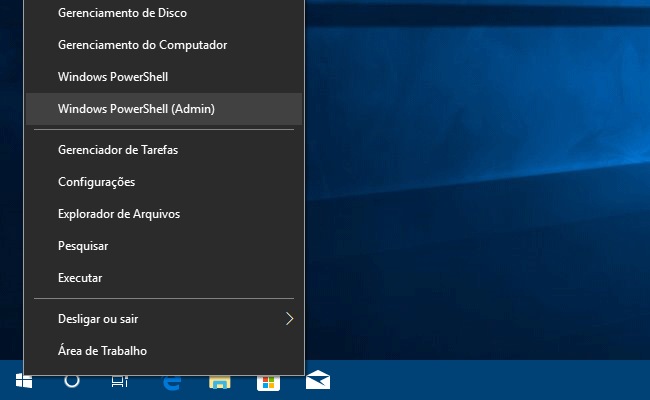Open Microsoft Store taskbar icon
This screenshot has height=400, width=650.
[268, 383]
